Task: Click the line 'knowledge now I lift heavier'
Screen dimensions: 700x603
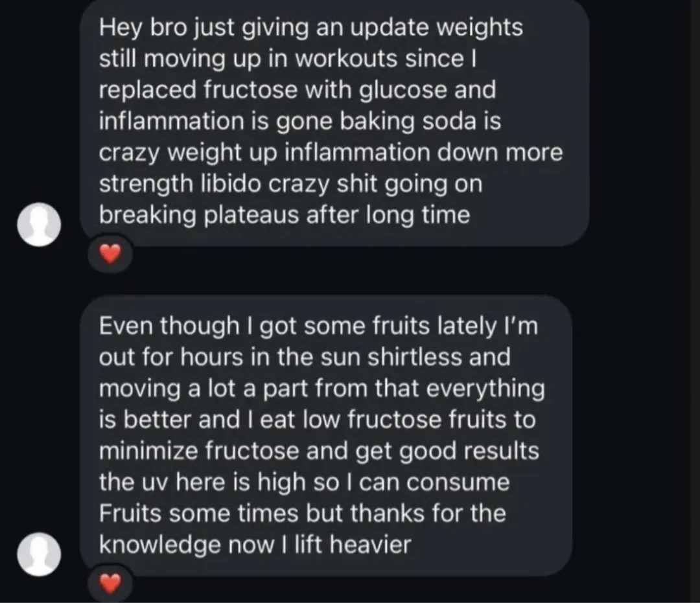Action: (255, 545)
